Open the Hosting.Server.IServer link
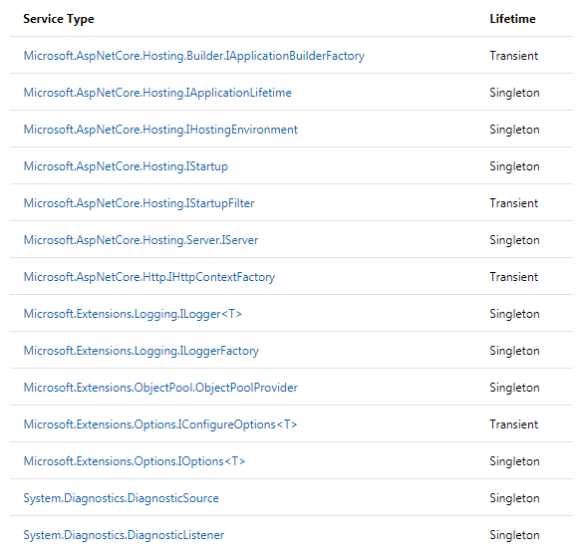579x559 pixels. point(141,240)
